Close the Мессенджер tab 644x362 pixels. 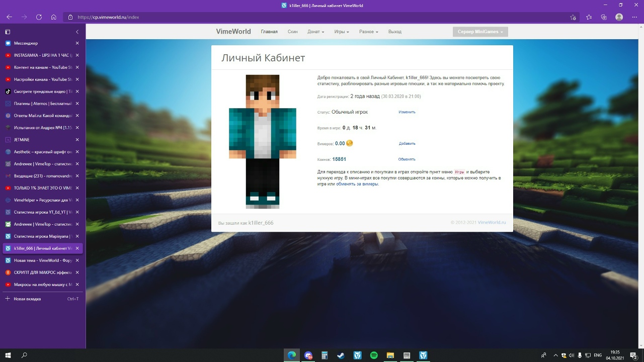coord(77,43)
